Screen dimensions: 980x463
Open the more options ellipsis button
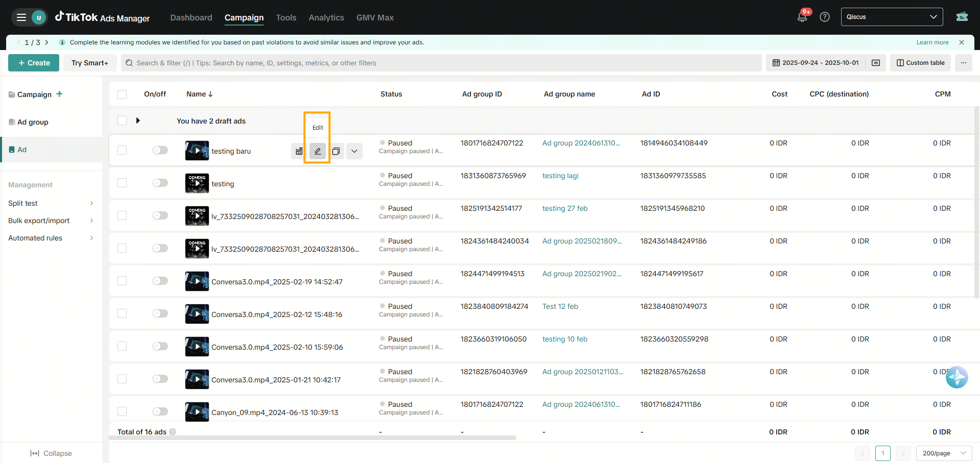[x=963, y=63]
